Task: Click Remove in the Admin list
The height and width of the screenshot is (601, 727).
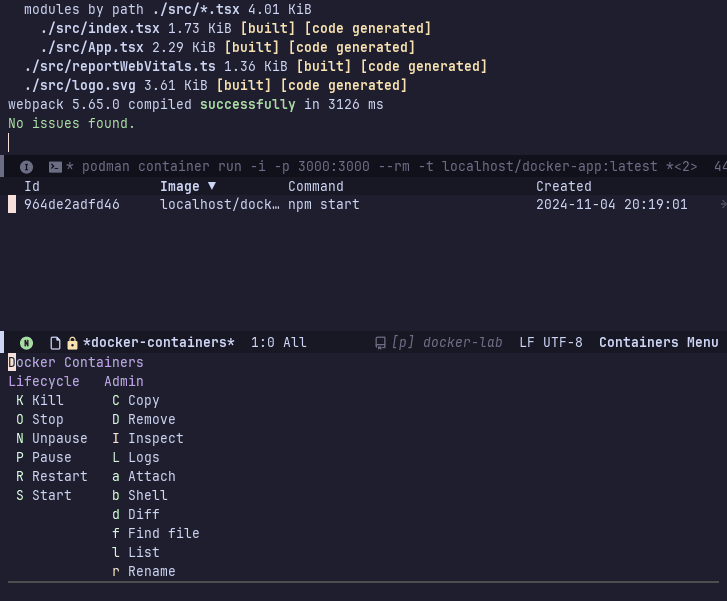Action: coord(151,419)
